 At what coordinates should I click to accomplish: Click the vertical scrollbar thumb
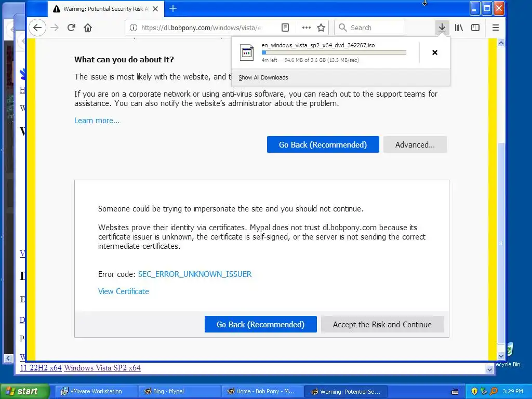(x=501, y=243)
